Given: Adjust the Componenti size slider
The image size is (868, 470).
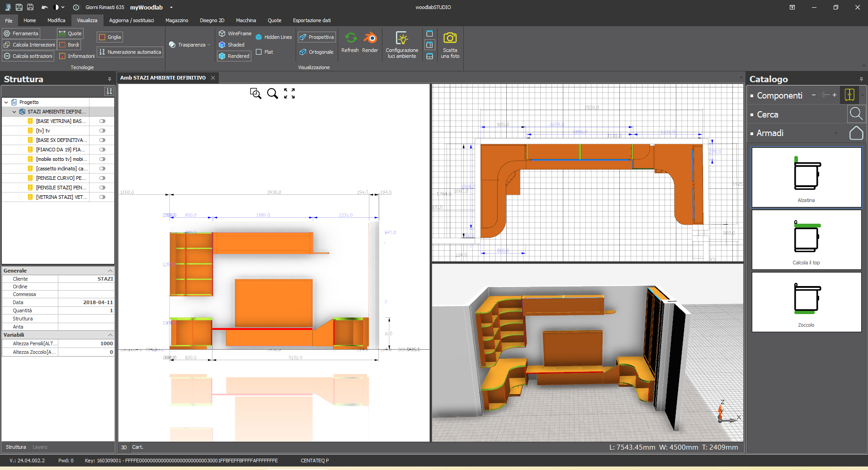Looking at the screenshot, I should tap(825, 95).
